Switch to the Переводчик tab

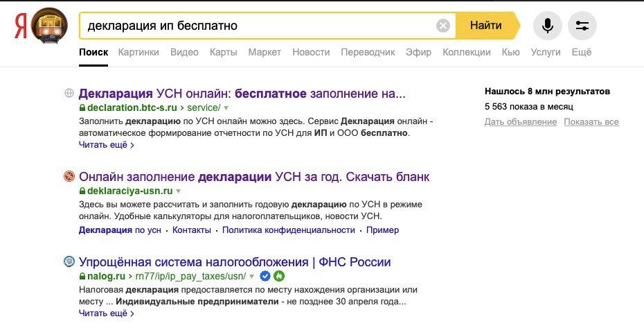tap(368, 52)
